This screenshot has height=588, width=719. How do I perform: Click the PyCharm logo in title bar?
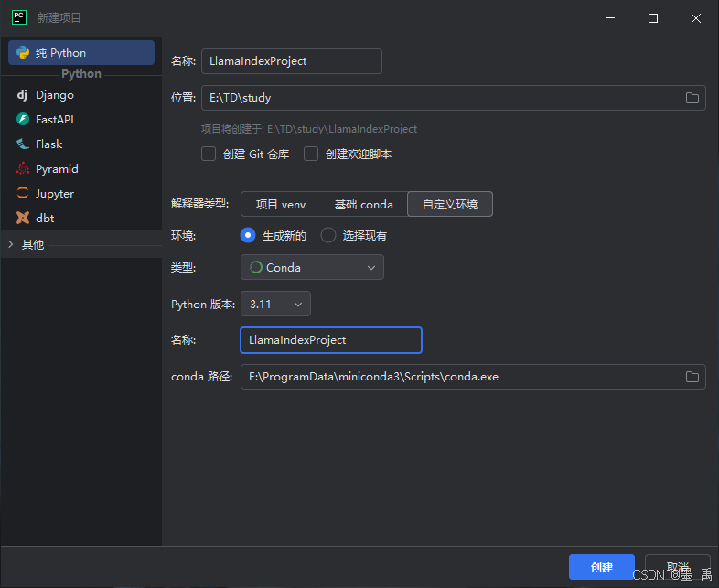pos(19,17)
